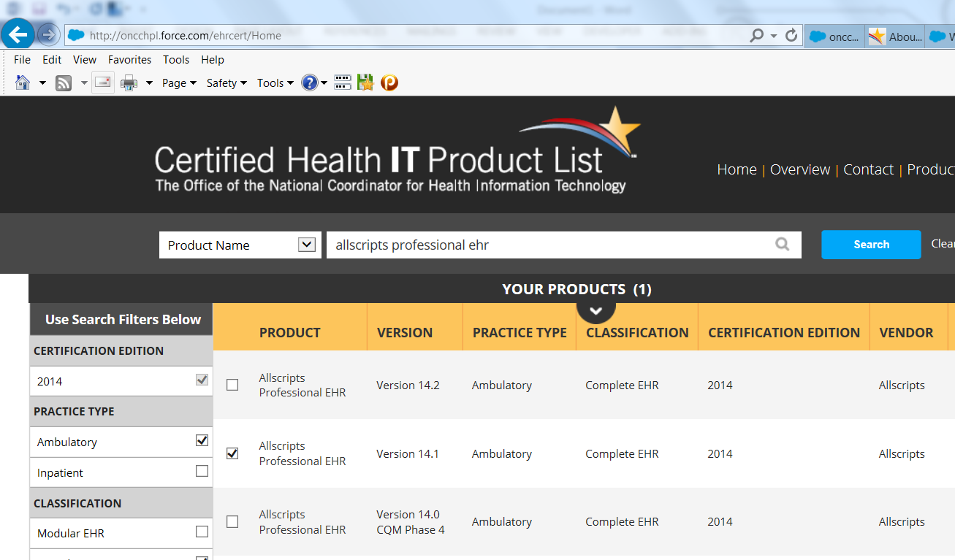Click 'Version 14.1' cell text
955x560 pixels.
click(408, 454)
